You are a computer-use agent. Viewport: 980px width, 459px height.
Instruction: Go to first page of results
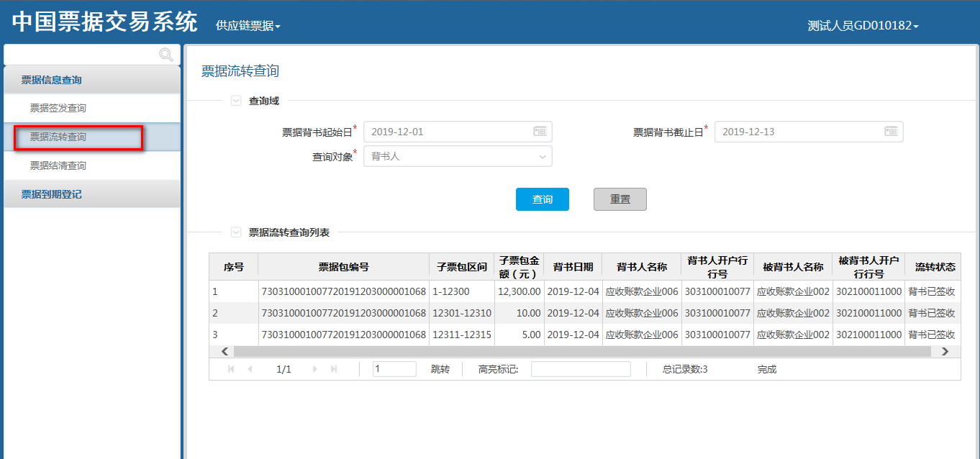pyautogui.click(x=231, y=369)
